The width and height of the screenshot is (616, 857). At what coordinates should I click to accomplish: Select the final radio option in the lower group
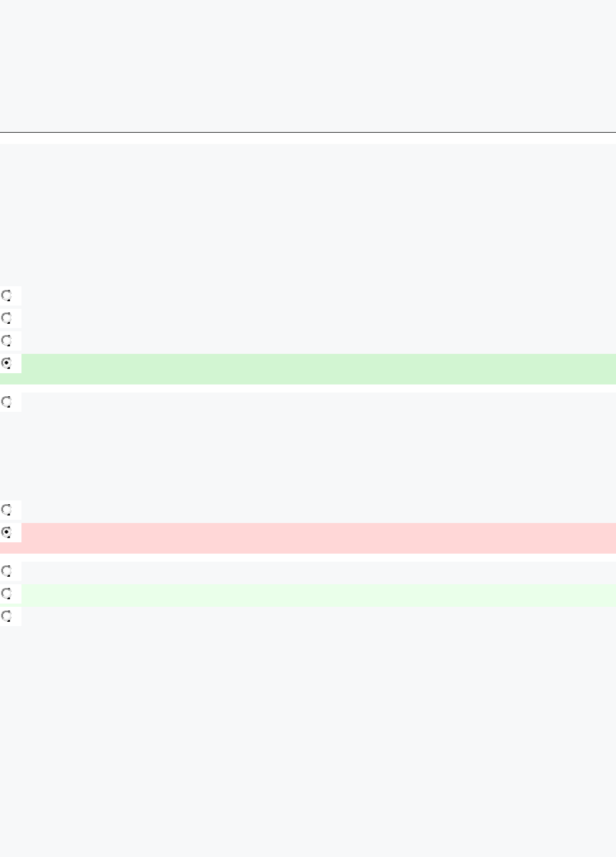tap(6, 616)
